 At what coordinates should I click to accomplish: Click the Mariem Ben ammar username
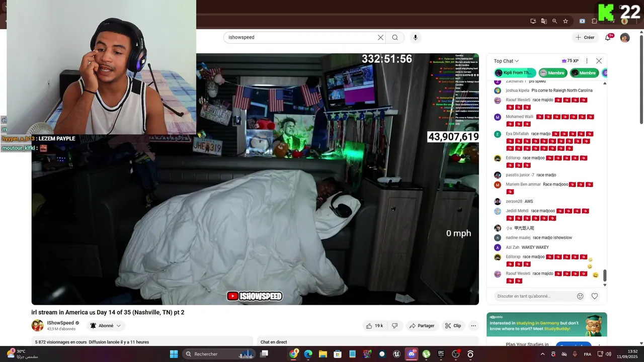click(x=523, y=185)
